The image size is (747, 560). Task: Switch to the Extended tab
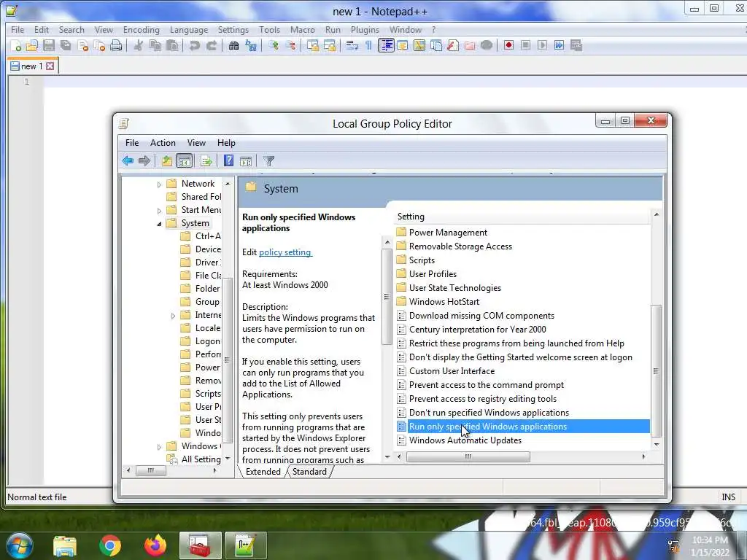coord(263,472)
